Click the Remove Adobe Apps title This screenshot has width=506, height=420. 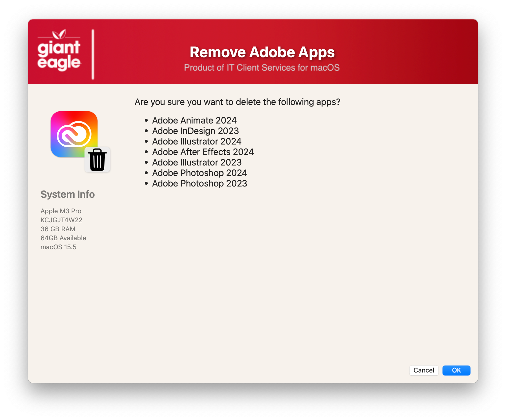(x=262, y=52)
